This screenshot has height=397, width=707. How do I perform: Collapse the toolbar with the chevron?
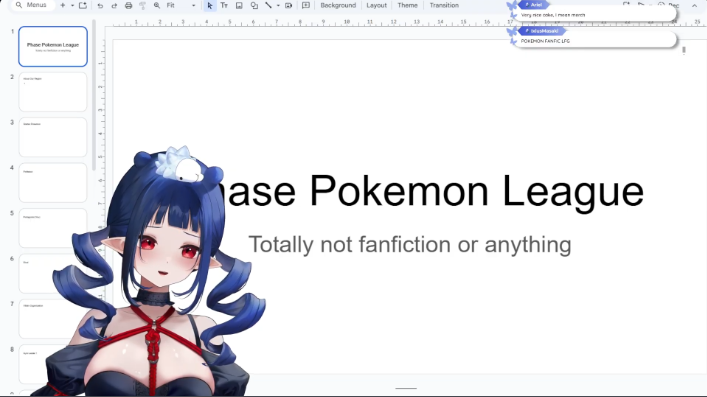(694, 5)
